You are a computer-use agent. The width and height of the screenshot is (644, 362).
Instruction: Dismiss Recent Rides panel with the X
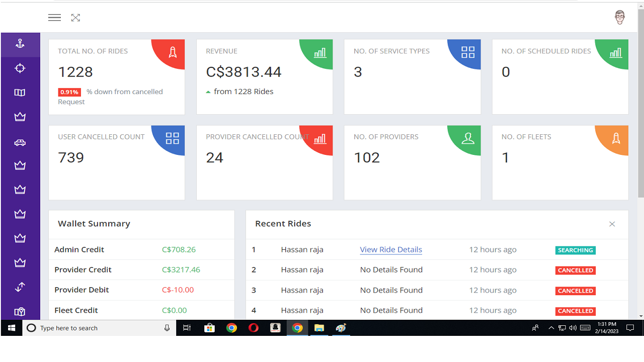click(612, 224)
